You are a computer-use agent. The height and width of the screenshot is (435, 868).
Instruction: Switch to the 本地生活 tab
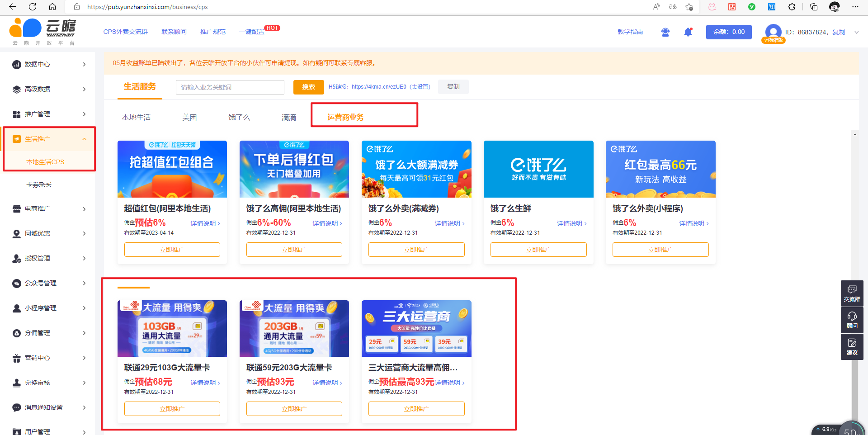136,117
